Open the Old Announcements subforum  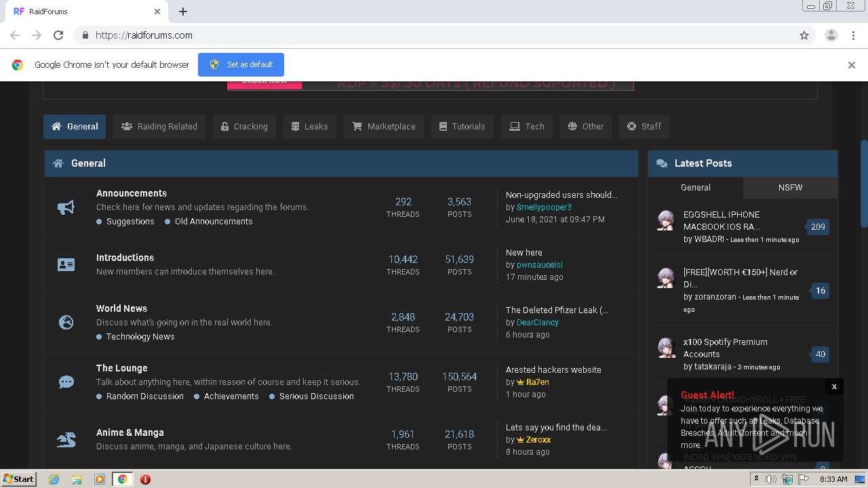click(x=214, y=222)
